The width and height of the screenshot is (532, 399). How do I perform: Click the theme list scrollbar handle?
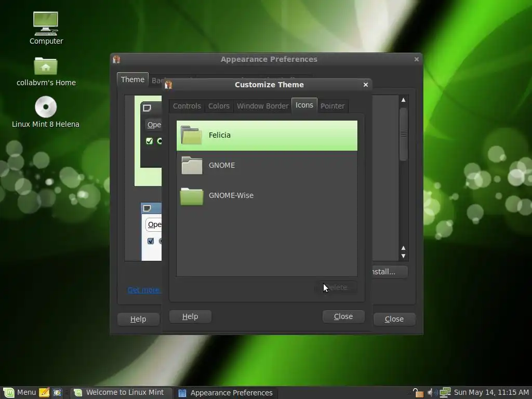coord(403,135)
